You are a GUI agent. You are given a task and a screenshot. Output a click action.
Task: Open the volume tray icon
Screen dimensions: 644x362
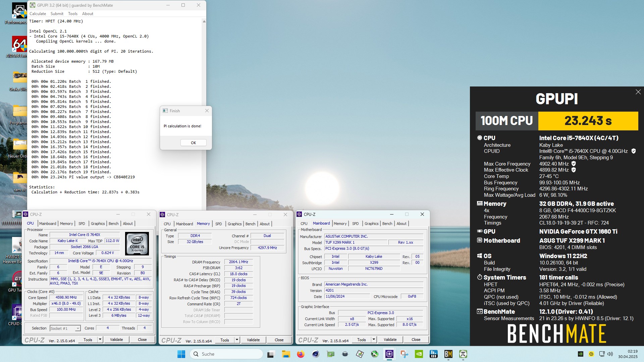(x=610, y=354)
